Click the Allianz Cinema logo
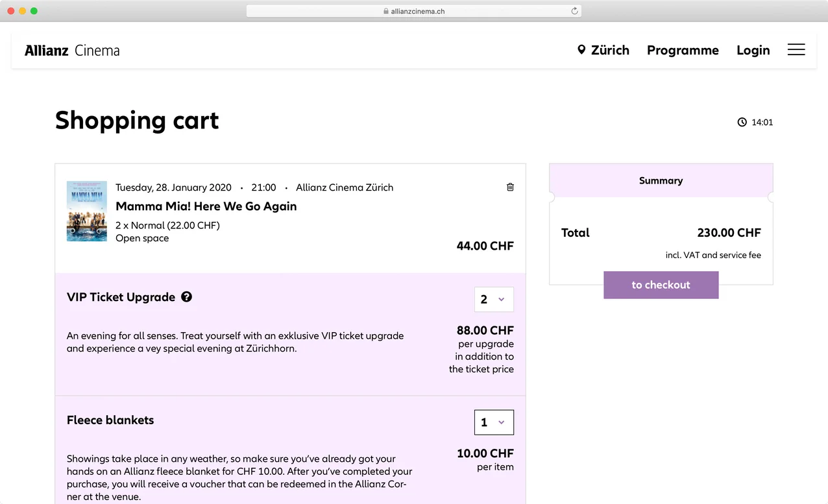828x504 pixels. pos(71,50)
